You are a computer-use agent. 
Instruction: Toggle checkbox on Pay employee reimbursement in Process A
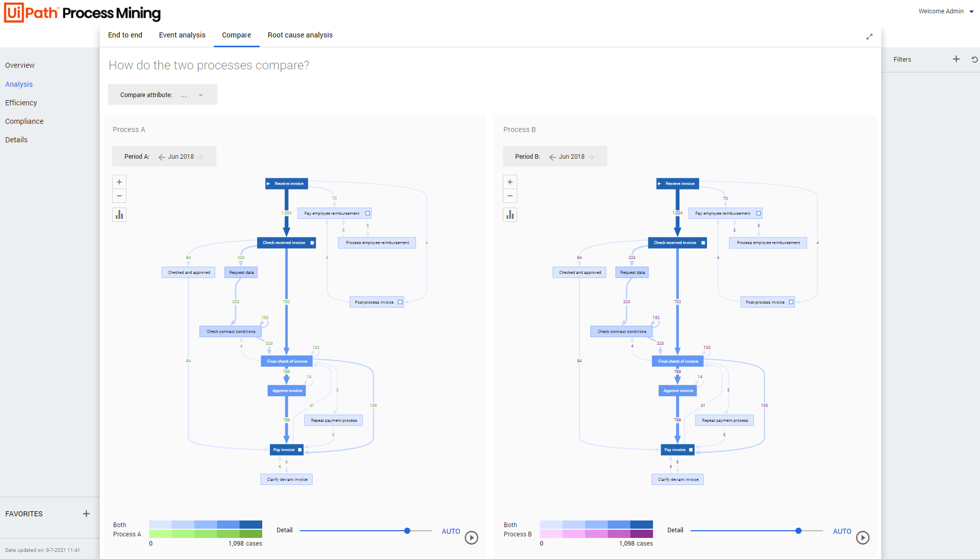coord(368,213)
